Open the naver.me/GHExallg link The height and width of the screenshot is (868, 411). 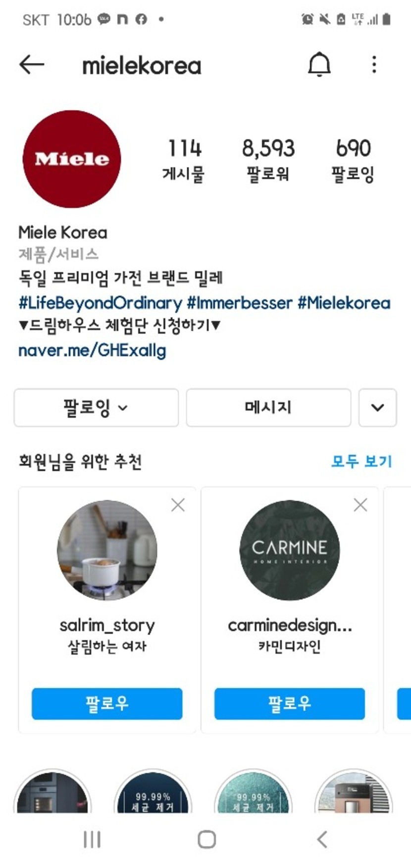[92, 350]
